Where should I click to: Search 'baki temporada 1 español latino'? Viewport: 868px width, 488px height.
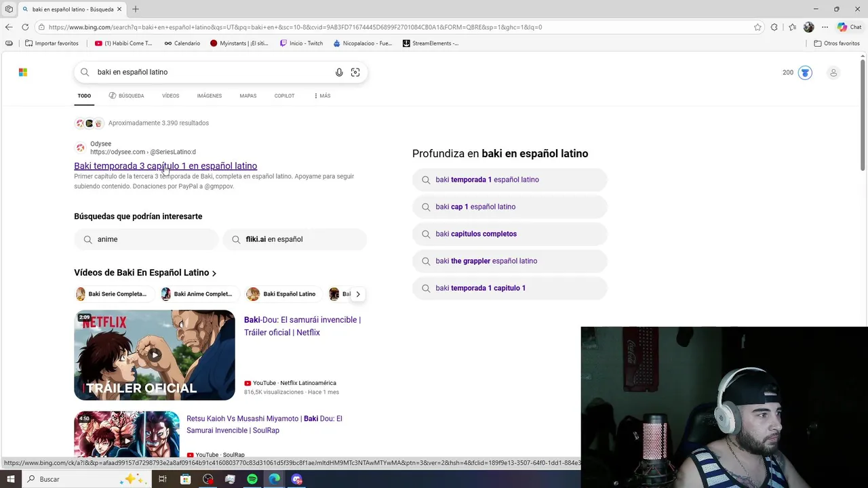pos(509,180)
